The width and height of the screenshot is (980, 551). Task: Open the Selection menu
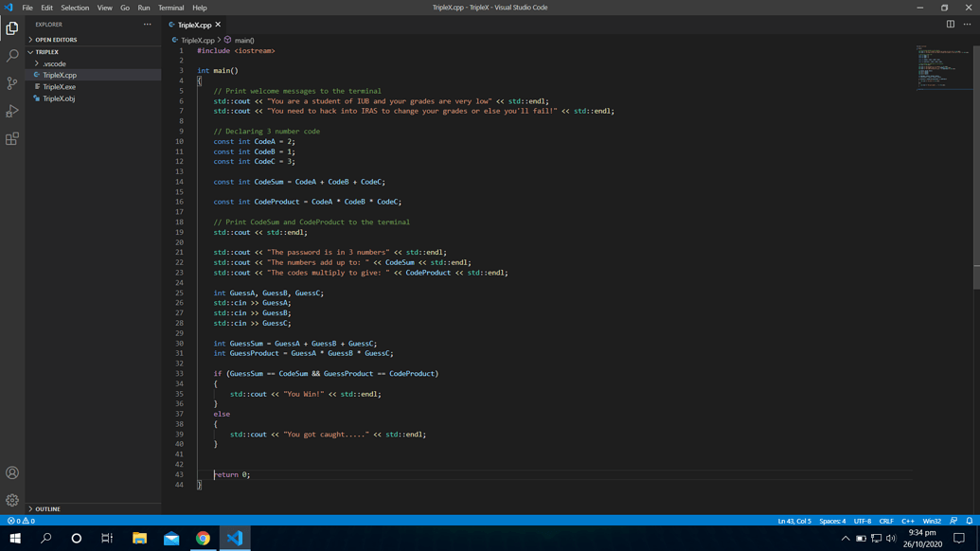[x=75, y=8]
